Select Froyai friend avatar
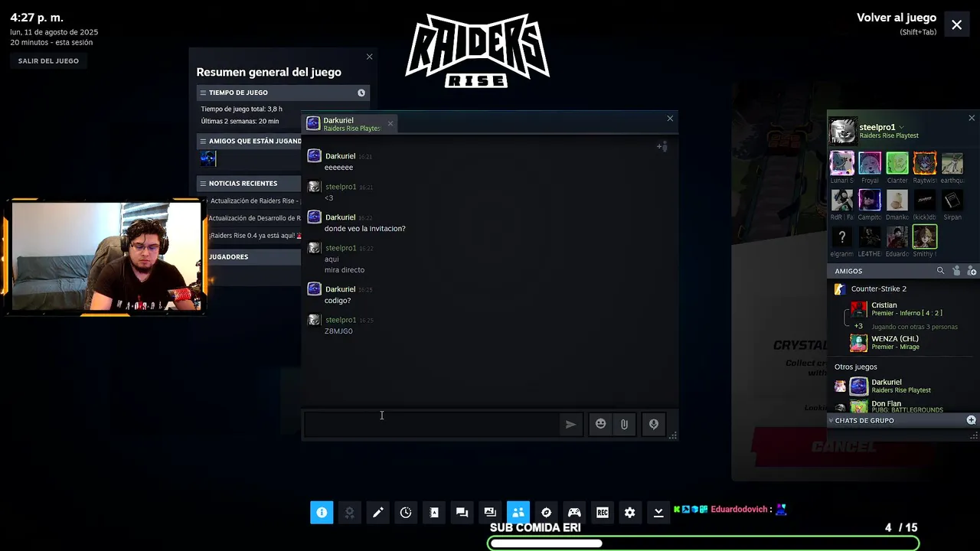 [870, 163]
